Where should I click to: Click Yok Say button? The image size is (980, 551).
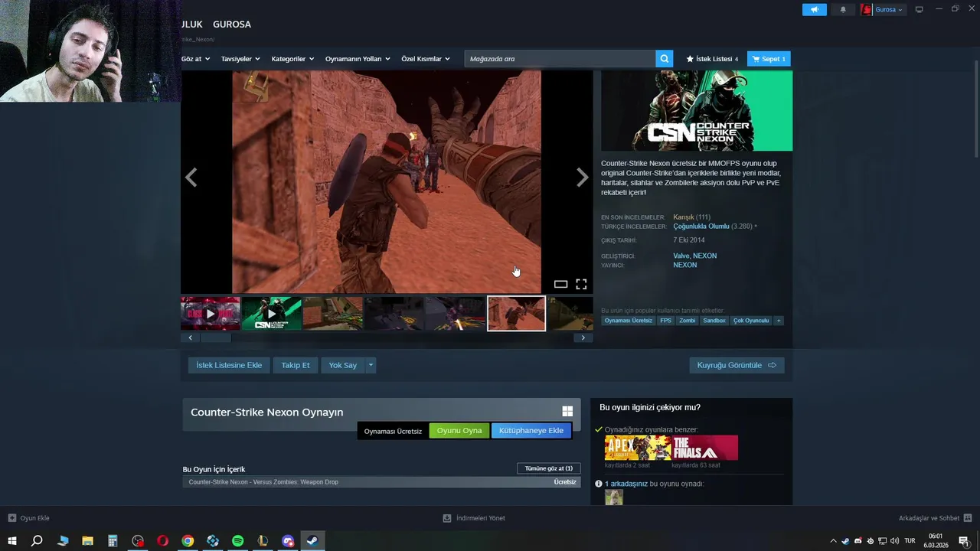point(343,365)
